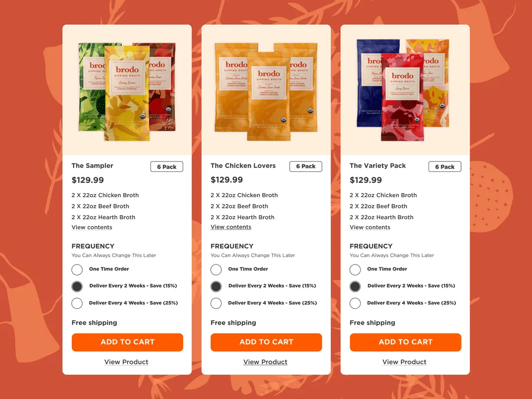Follow View Product link for The Sampler
The height and width of the screenshot is (399, 532).
click(126, 362)
